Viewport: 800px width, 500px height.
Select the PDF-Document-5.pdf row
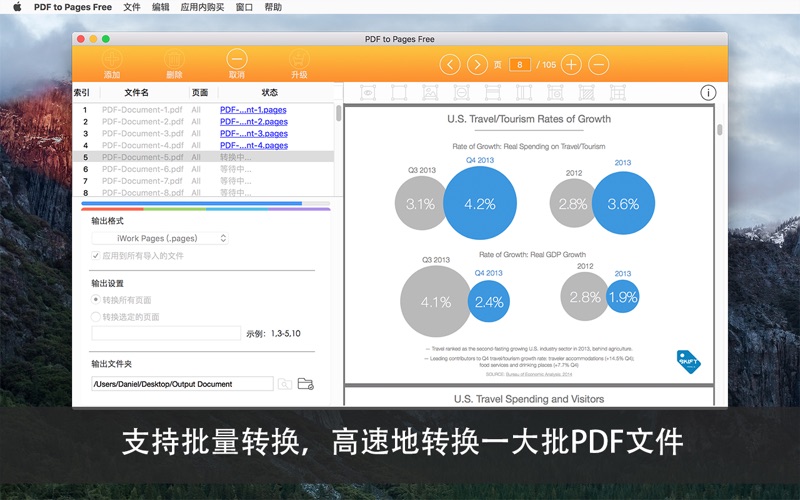pos(204,157)
